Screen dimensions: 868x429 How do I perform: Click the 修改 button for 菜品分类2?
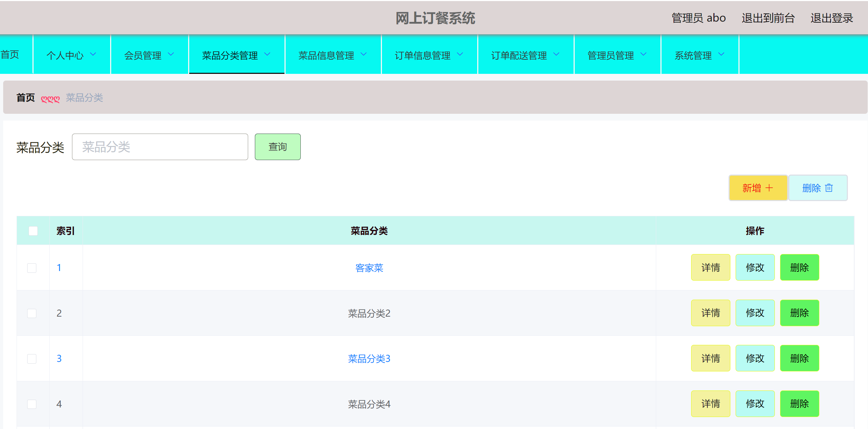click(x=755, y=313)
